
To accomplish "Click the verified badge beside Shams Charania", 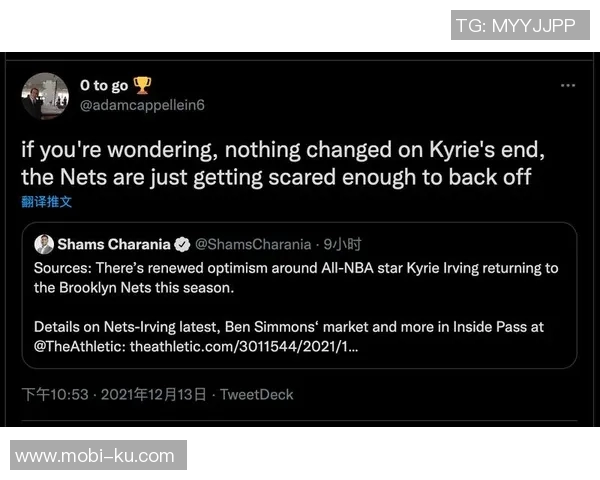I will (183, 244).
